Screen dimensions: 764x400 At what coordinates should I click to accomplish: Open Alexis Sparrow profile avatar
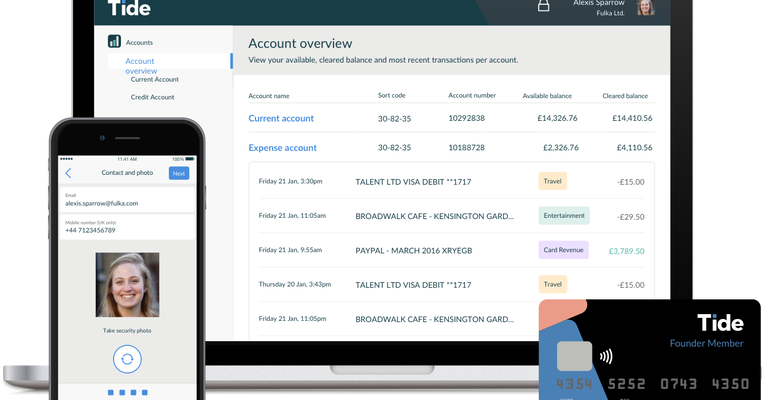tap(646, 7)
